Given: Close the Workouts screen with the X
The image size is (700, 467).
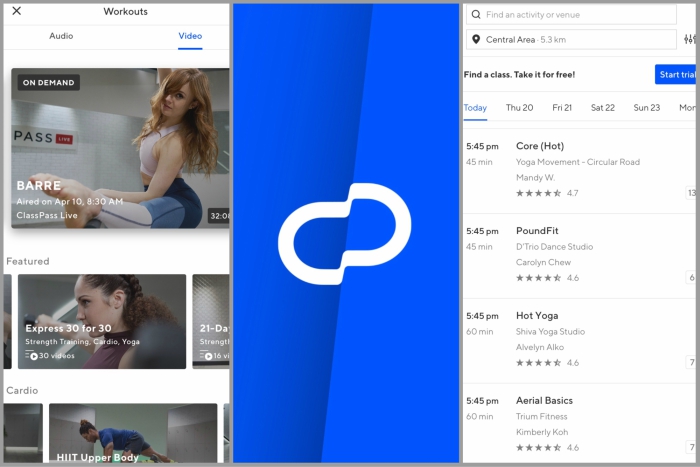Looking at the screenshot, I should point(16,11).
